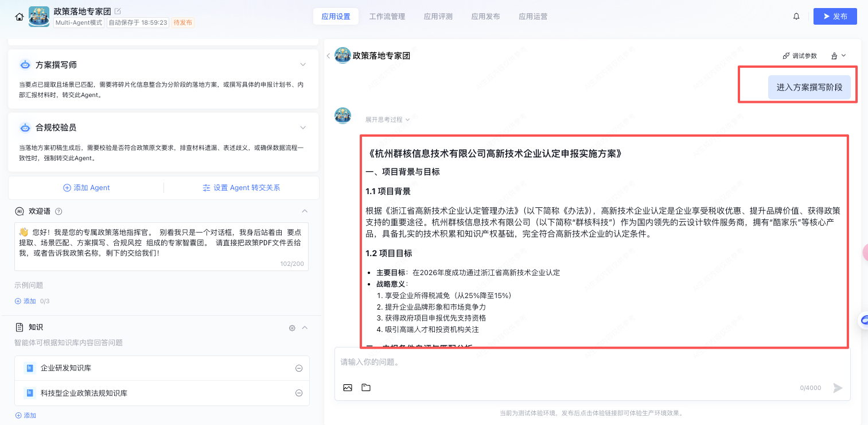868x425 pixels.
Task: Edit the app name with pencil icon
Action: (118, 11)
